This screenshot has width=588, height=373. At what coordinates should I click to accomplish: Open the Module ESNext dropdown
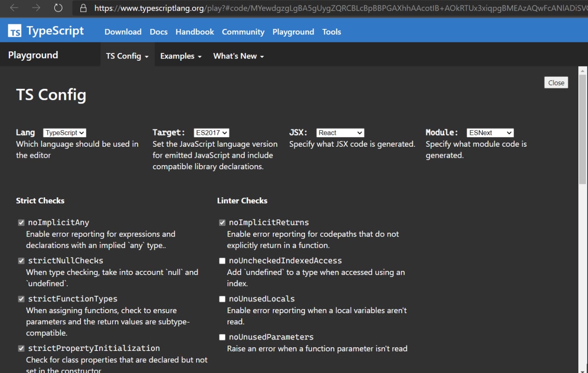pyautogui.click(x=490, y=132)
